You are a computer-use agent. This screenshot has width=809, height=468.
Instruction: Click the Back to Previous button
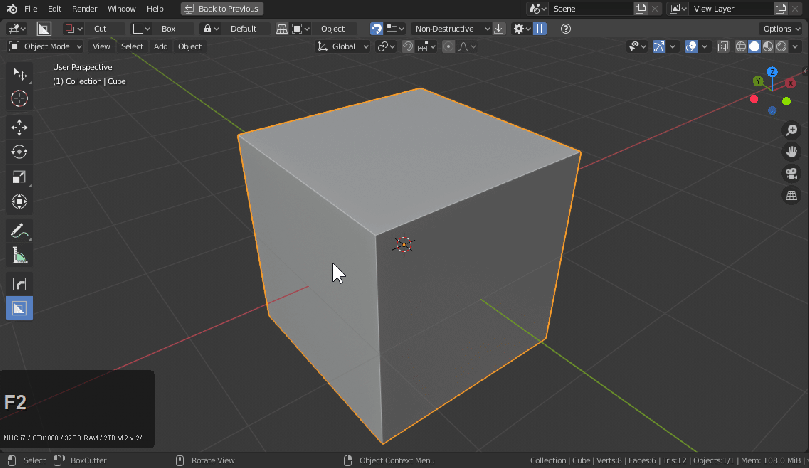(x=222, y=8)
